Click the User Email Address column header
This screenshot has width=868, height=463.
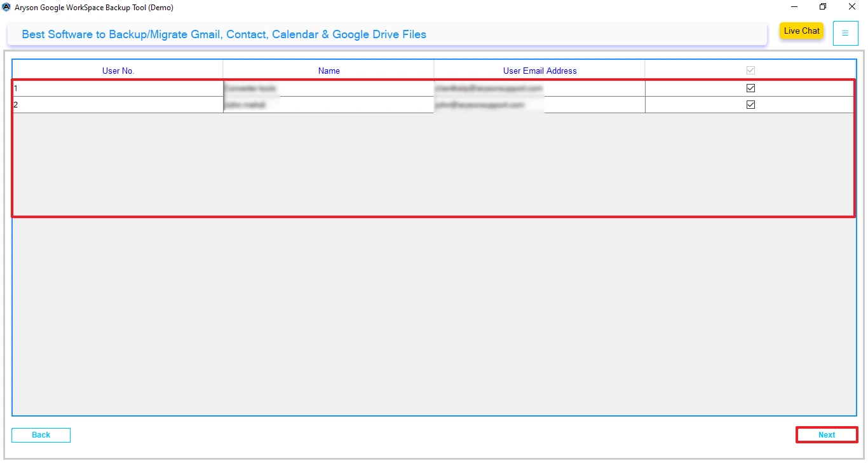(x=539, y=70)
